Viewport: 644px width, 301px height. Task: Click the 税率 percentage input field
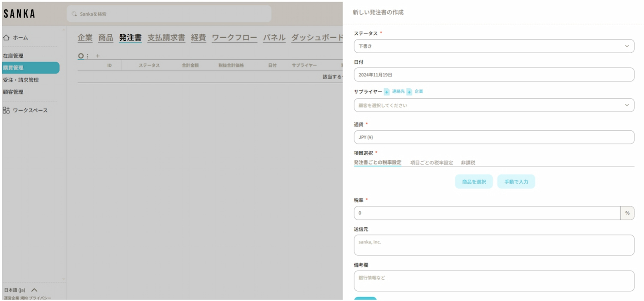coord(487,213)
